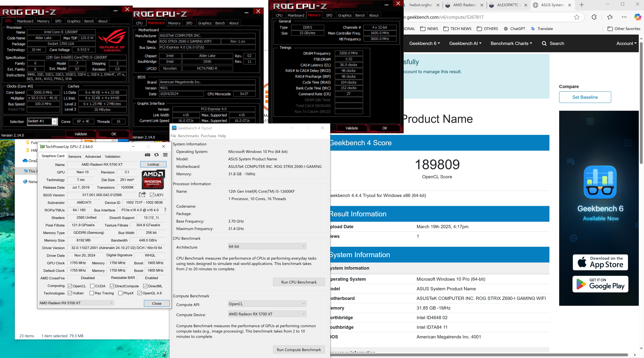
Task: Toggle CUDA checkbox in GPU-Z
Action: pos(92,286)
